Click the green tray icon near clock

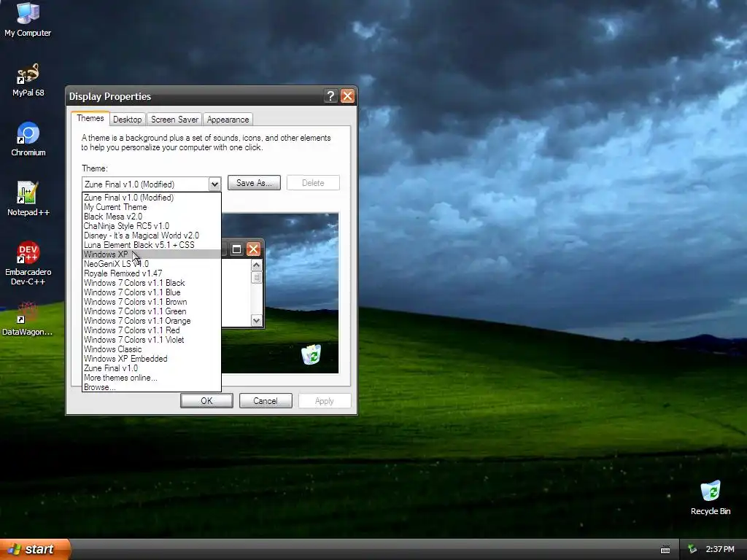tap(692, 550)
